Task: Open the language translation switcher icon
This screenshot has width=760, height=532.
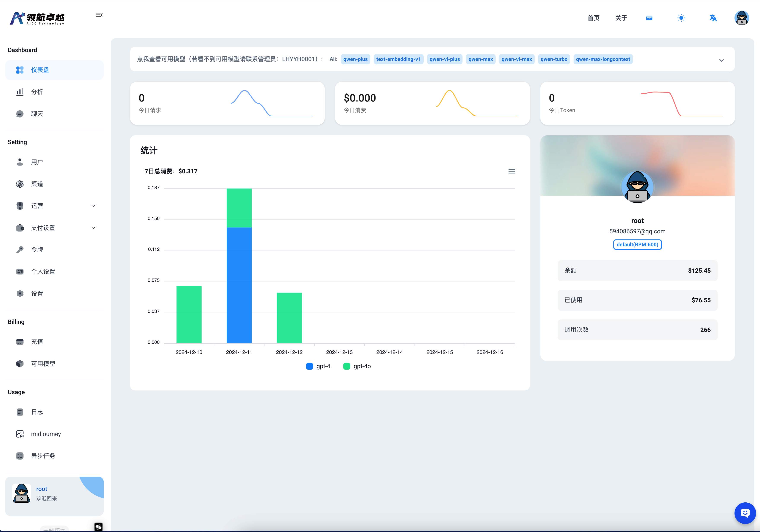Action: (713, 18)
